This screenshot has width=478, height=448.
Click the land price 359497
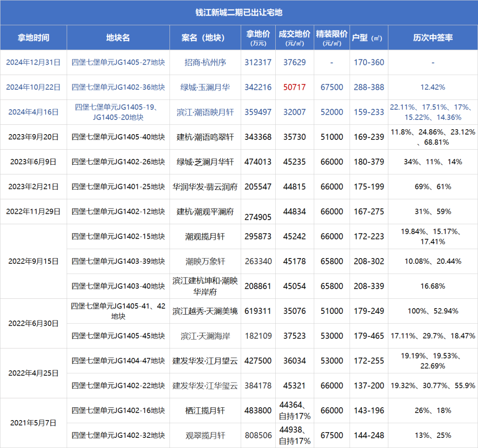point(258,112)
